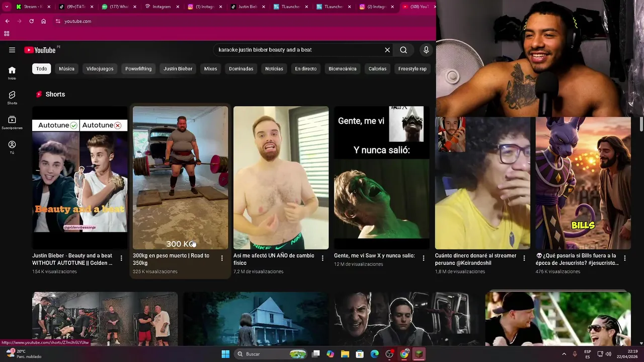The width and height of the screenshot is (644, 362).
Task: Open the Gente, me vi short thumbnail
Action: coord(381,177)
